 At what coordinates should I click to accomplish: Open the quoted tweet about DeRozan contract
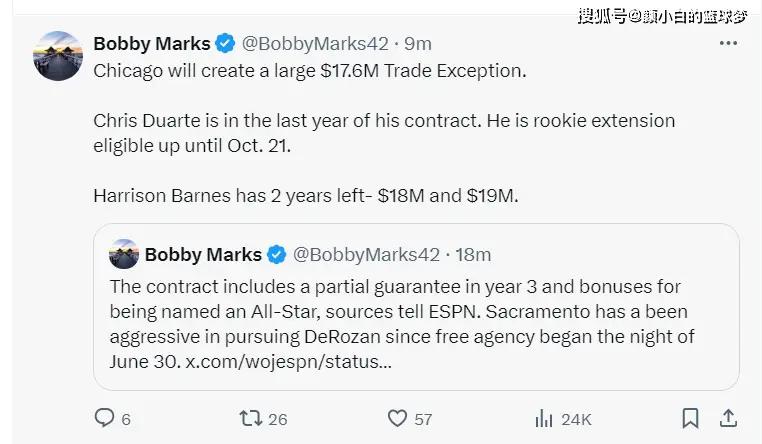click(415, 312)
